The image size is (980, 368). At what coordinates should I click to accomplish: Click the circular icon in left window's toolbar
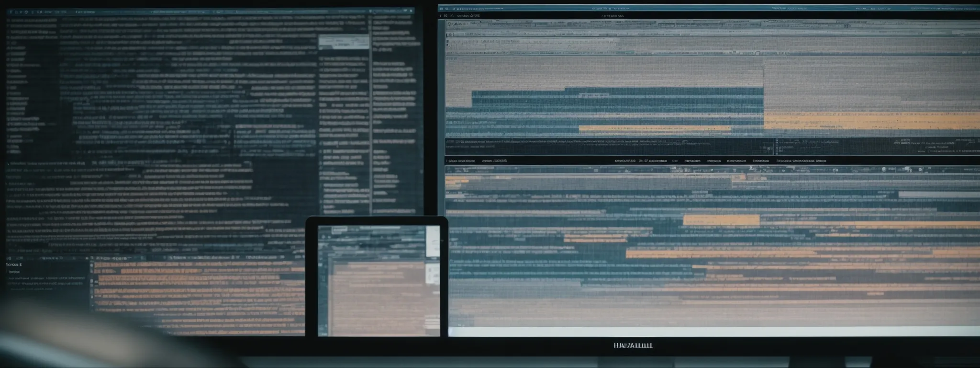tap(25, 12)
